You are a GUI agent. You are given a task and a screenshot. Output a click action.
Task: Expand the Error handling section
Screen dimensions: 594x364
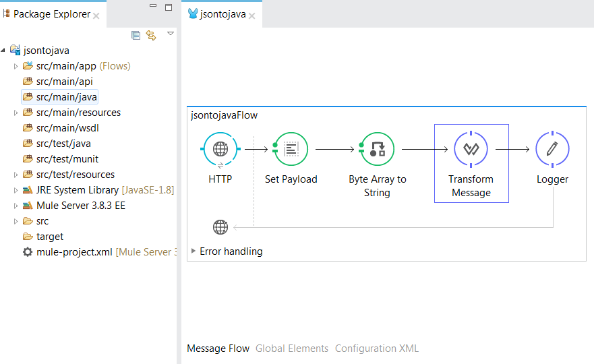[x=194, y=251]
